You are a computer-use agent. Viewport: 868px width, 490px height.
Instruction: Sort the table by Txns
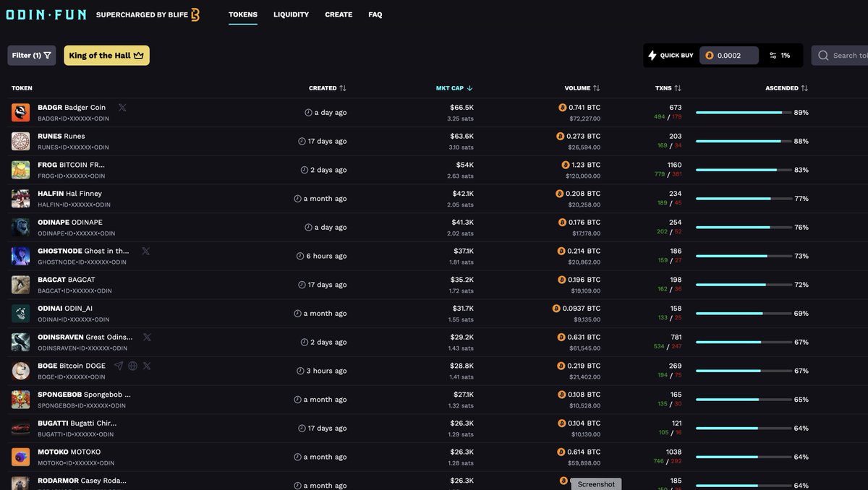click(x=668, y=88)
